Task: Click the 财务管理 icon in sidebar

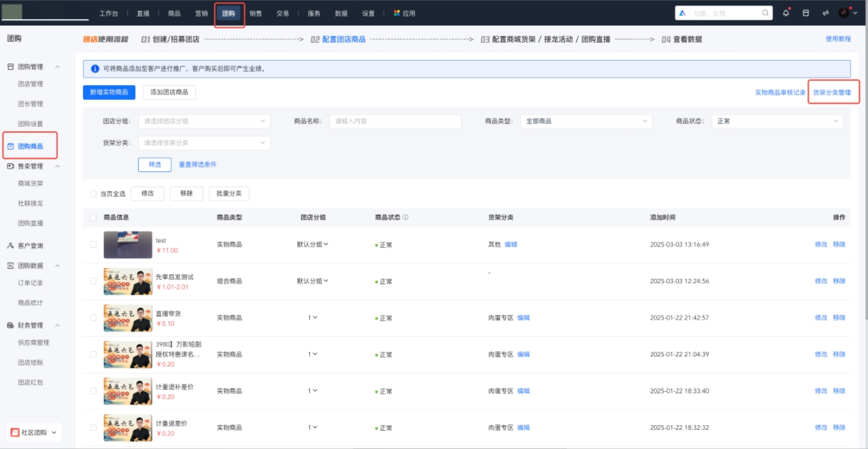Action: click(x=11, y=325)
